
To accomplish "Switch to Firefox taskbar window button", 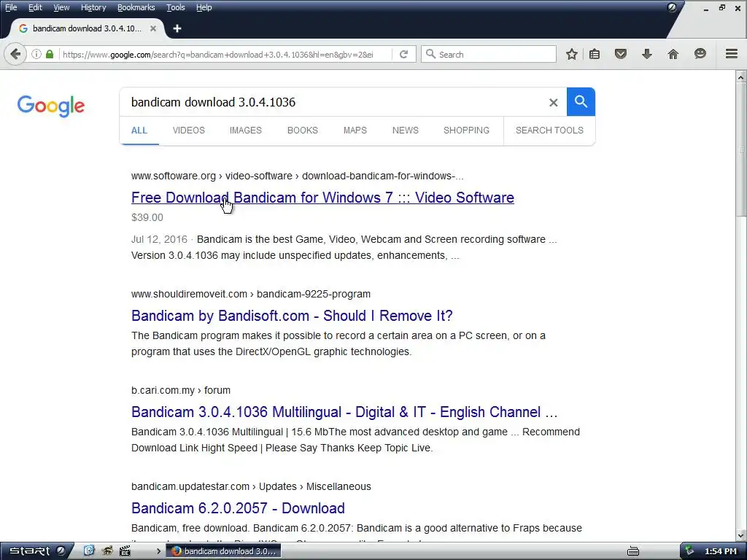I will click(x=223, y=551).
